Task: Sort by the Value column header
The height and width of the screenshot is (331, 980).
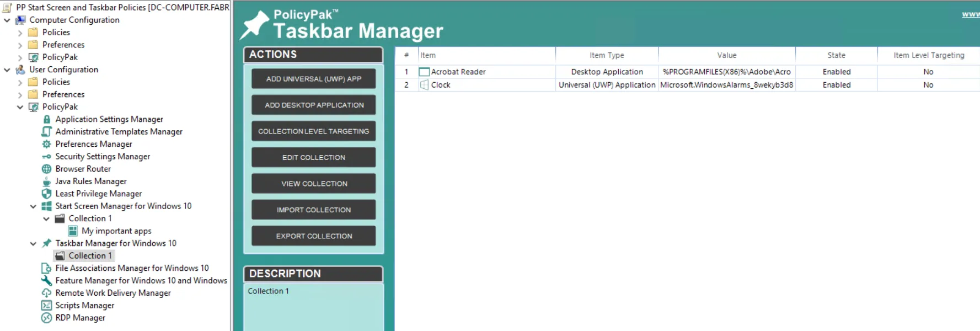Action: click(727, 55)
